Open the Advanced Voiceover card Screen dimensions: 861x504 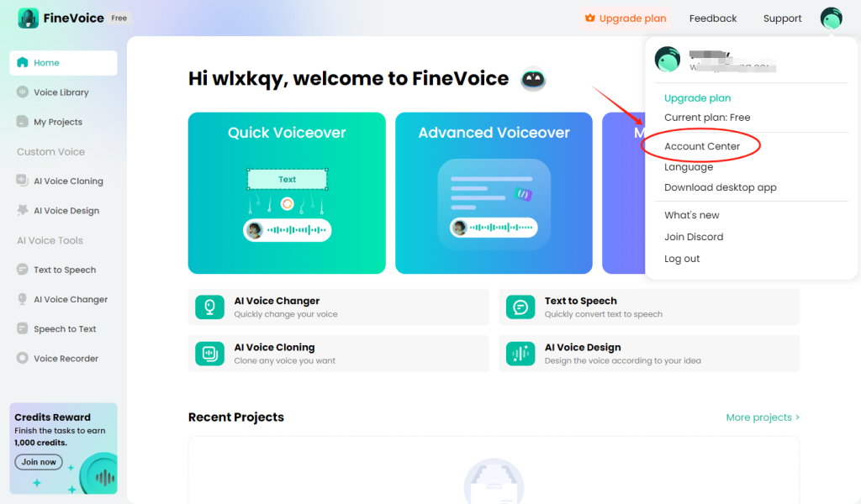(494, 193)
